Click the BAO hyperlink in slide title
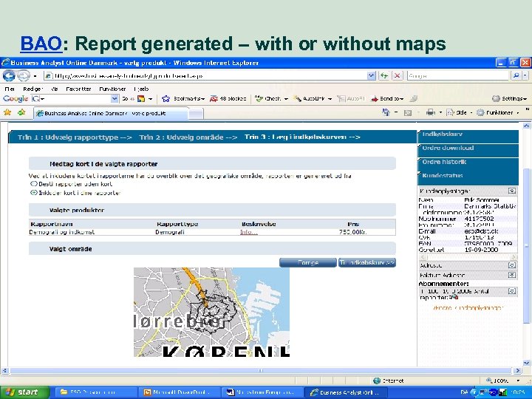 (x=41, y=44)
